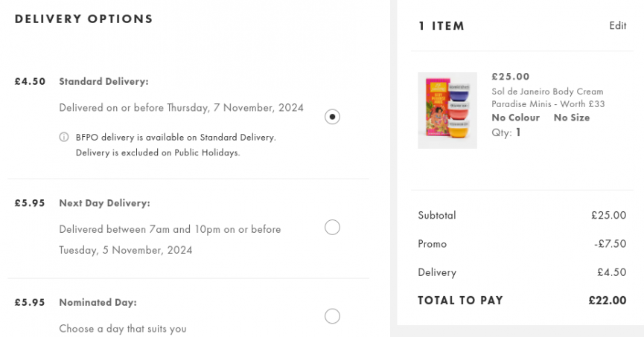Click the Next Day Delivery label
The height and width of the screenshot is (337, 644).
(105, 203)
